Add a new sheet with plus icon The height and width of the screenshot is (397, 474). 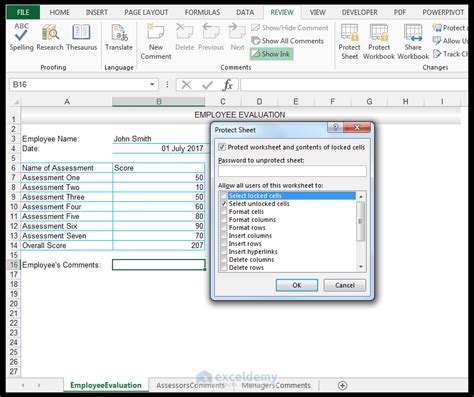click(342, 385)
